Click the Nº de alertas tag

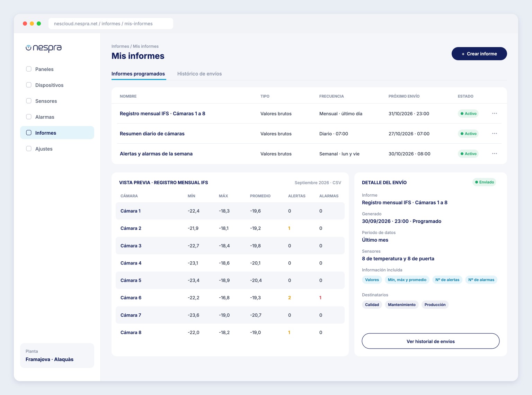pos(447,280)
